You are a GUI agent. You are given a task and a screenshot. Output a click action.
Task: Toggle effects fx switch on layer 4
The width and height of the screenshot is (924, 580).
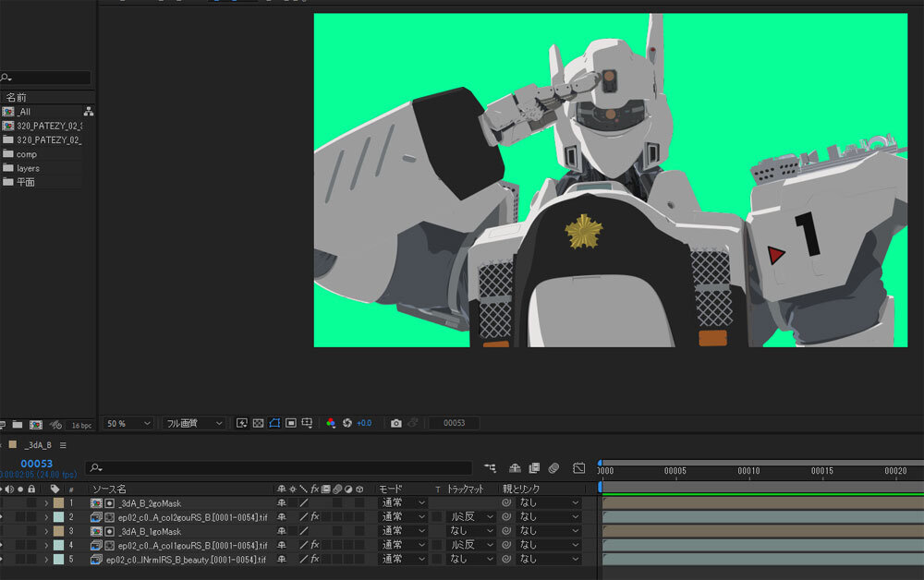(x=315, y=545)
